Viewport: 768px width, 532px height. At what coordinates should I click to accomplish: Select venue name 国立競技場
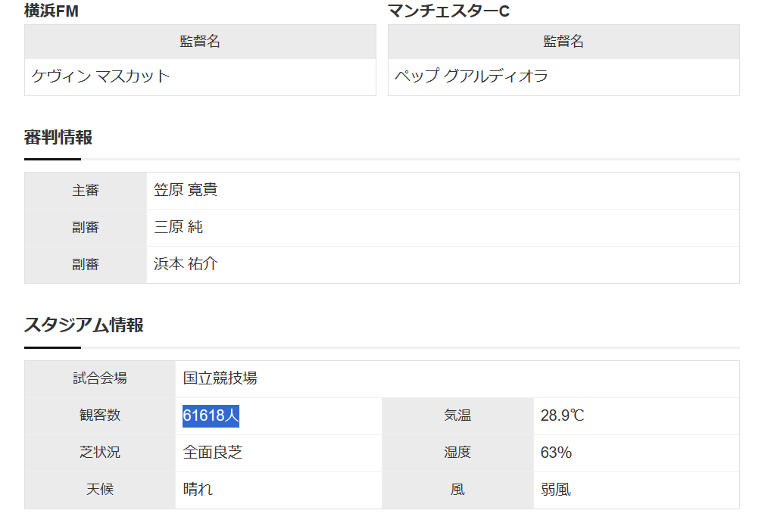tap(220, 378)
